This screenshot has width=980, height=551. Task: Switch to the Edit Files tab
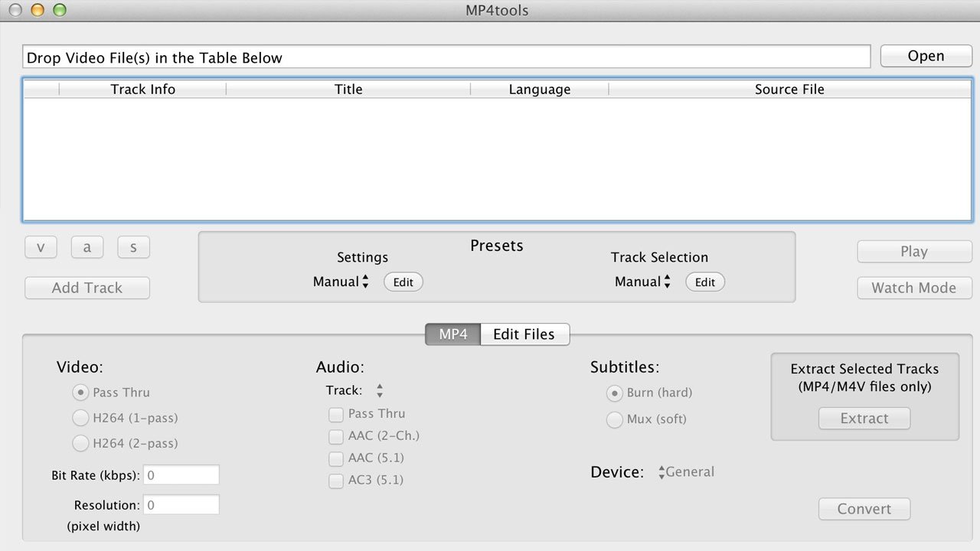[x=524, y=334]
